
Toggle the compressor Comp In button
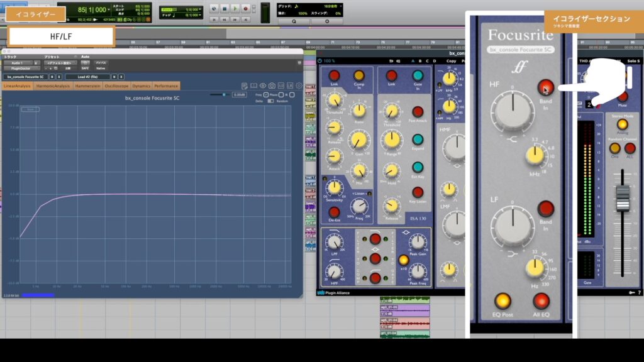tap(358, 75)
